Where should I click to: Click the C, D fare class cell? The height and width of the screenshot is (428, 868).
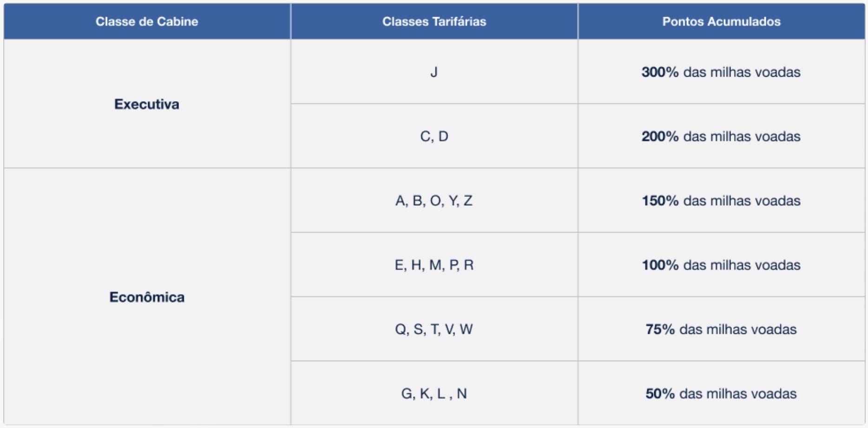coord(434,136)
